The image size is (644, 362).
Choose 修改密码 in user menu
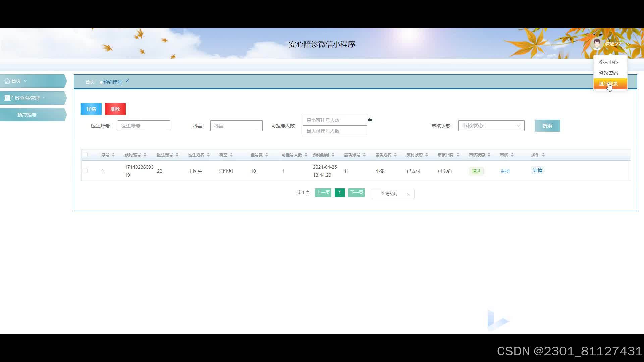(x=608, y=73)
